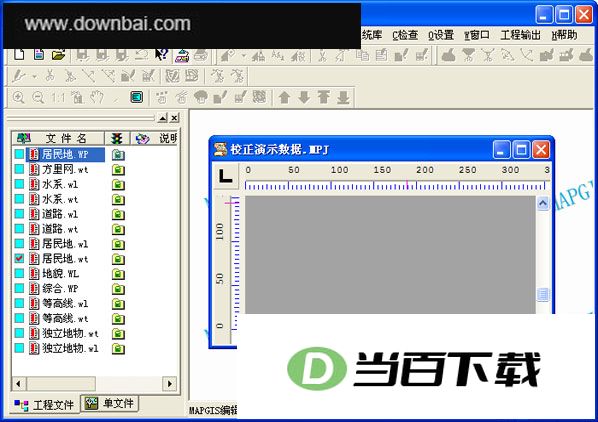This screenshot has height=422, width=598.
Task: Open the 工程输出 menu
Action: pos(521,35)
